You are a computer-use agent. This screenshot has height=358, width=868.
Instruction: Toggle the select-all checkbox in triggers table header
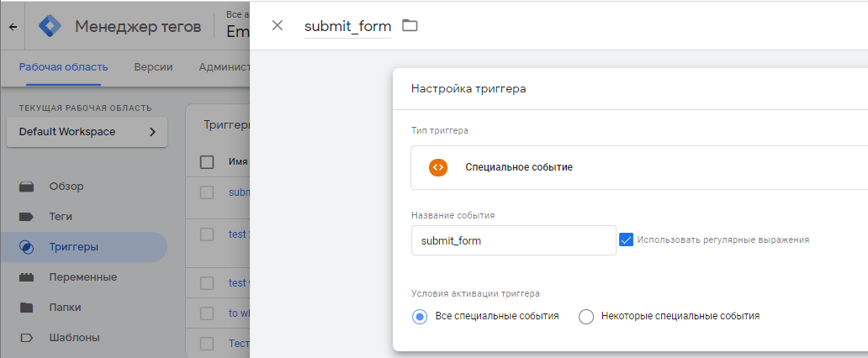207,162
